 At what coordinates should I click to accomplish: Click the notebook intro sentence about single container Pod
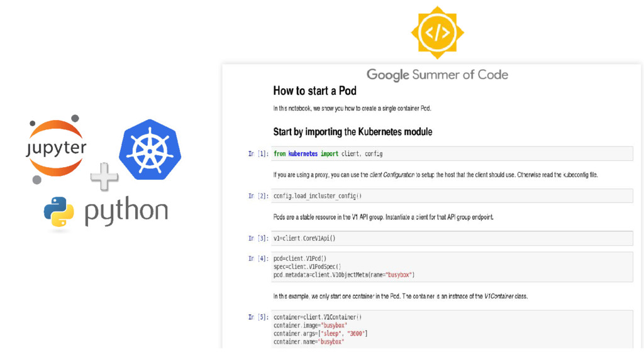click(352, 108)
